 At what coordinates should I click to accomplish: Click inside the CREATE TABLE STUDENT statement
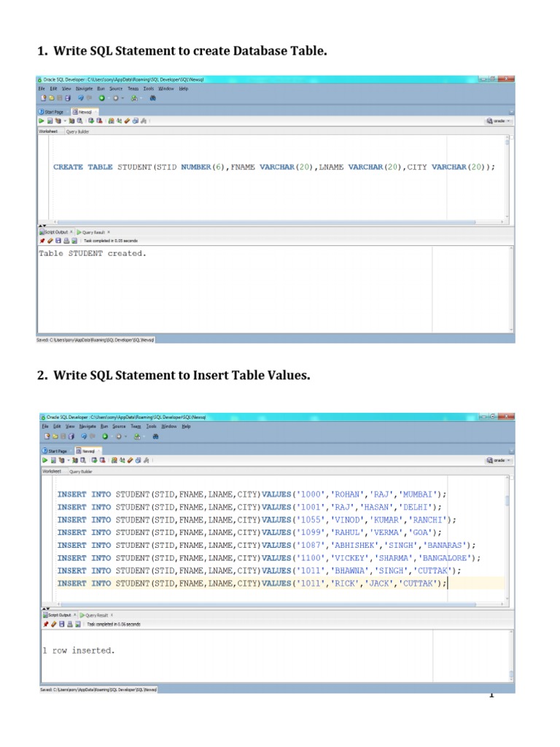pyautogui.click(x=274, y=167)
